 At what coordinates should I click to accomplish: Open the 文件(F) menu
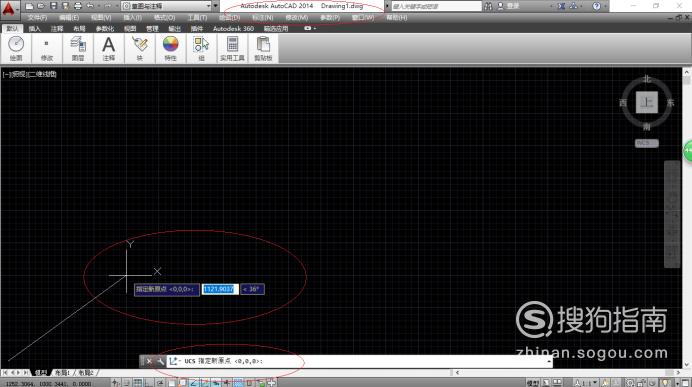coord(37,18)
